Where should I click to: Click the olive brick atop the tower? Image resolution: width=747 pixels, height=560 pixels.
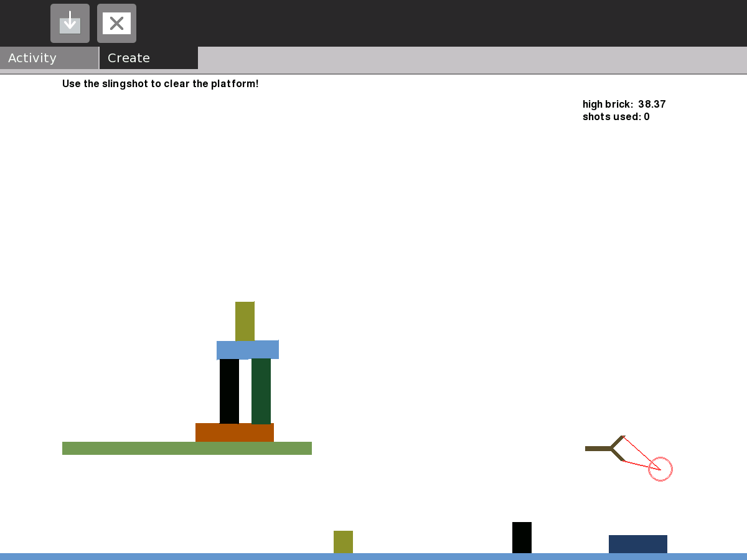245,320
